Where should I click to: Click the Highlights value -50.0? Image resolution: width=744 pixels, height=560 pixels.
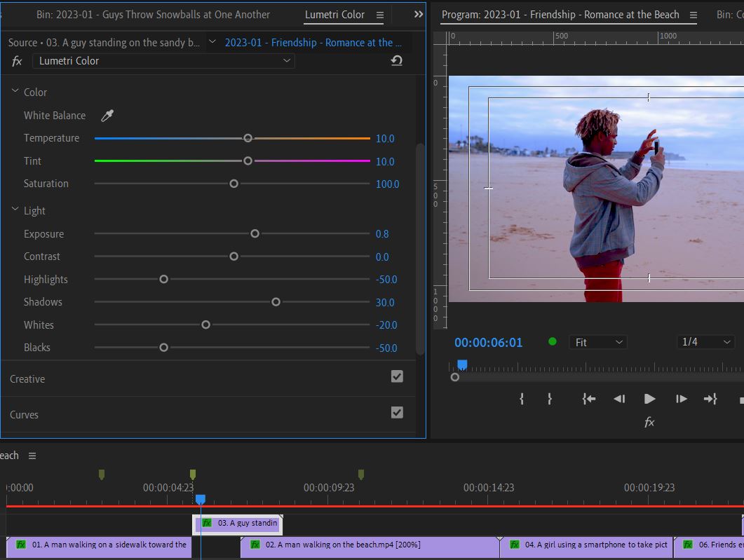click(386, 280)
